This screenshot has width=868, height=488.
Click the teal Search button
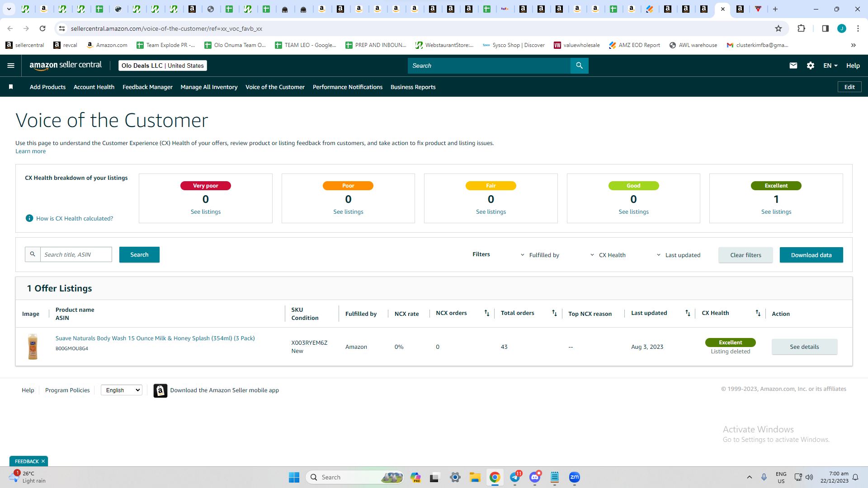point(139,254)
